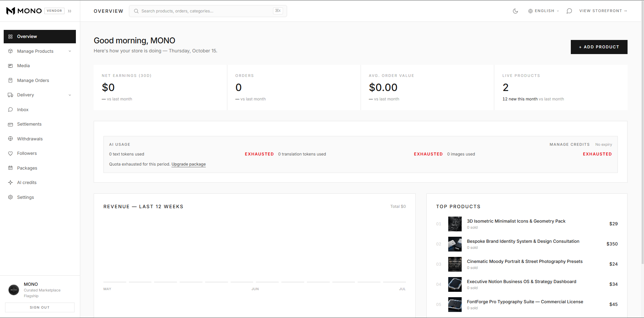Go to Settlements page
The image size is (644, 318).
pos(40,124)
